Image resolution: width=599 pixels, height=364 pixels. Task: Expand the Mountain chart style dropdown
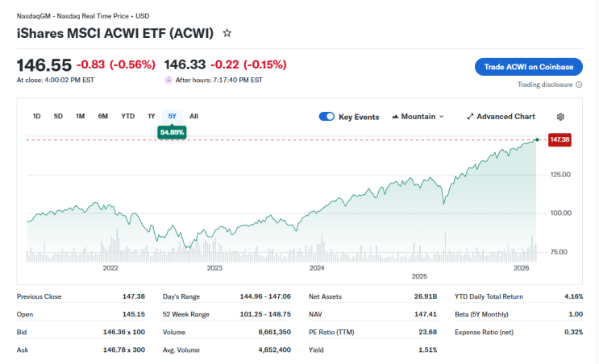(418, 117)
